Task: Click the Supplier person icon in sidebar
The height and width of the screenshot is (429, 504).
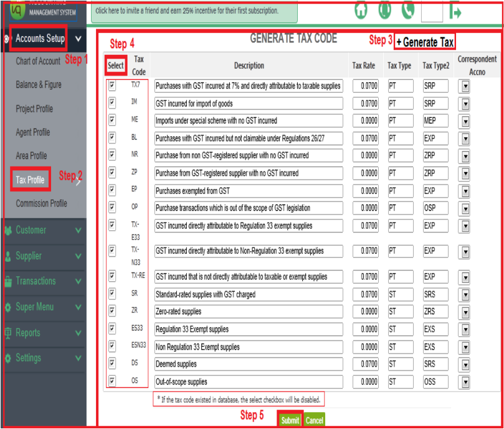Action: pyautogui.click(x=8, y=256)
